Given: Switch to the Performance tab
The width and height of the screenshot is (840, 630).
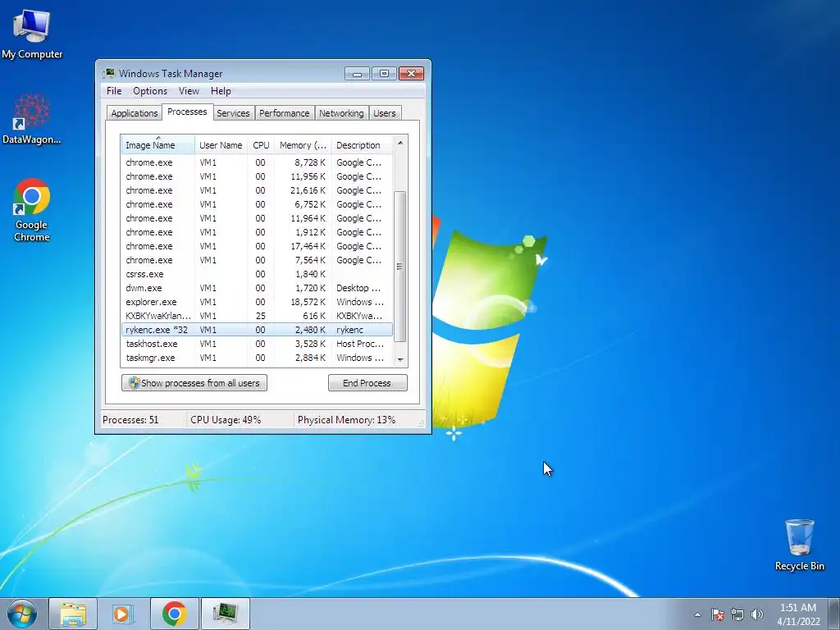Looking at the screenshot, I should point(285,113).
